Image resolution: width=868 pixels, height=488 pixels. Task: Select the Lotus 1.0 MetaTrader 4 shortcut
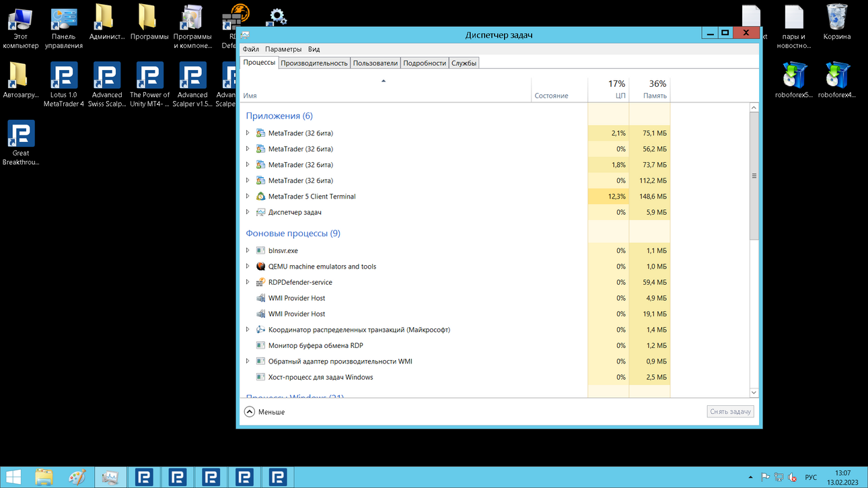tap(64, 85)
